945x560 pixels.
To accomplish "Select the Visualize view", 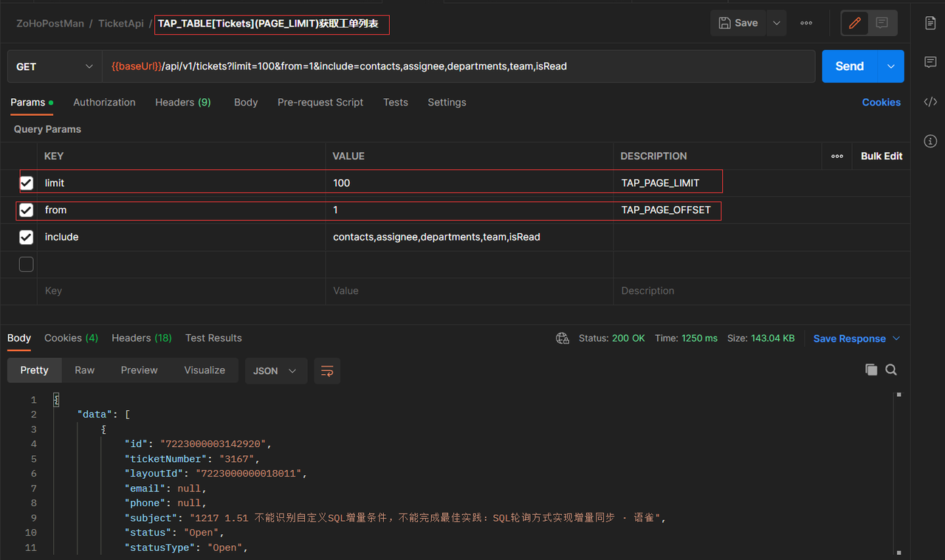I will tap(205, 370).
